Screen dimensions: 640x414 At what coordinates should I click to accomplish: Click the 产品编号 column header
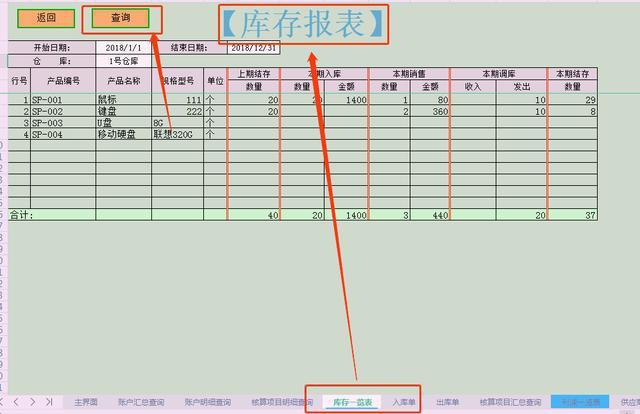coord(63,81)
